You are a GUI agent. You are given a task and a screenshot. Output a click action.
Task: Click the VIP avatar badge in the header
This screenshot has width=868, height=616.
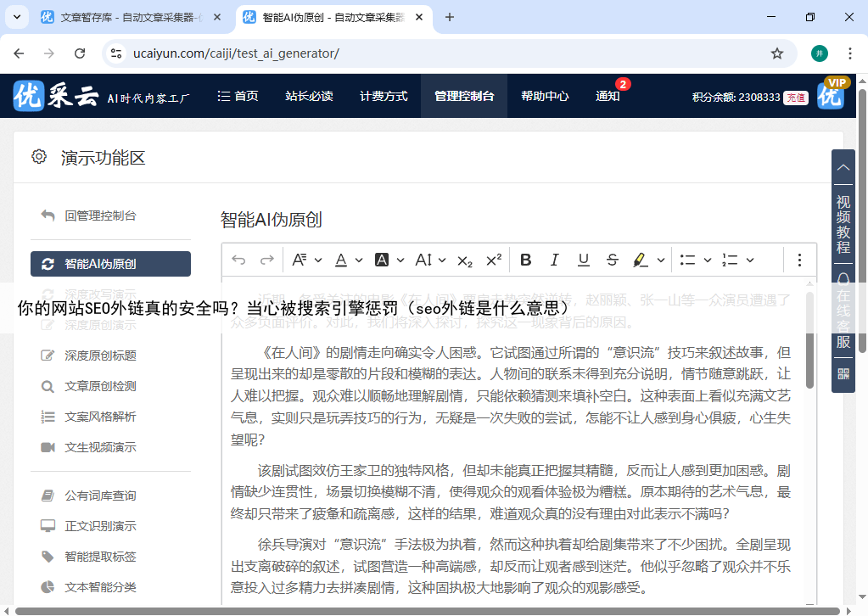point(832,95)
